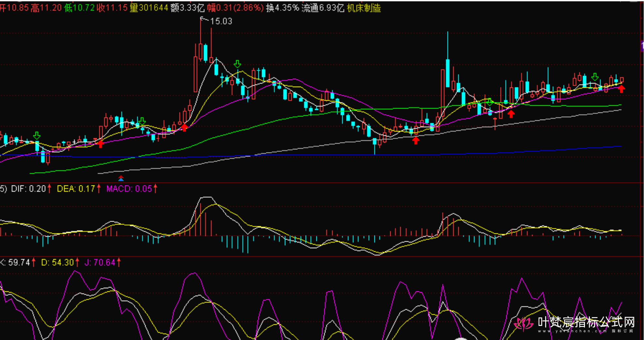Click the opening price 开10.85 value
Image resolution: width=644 pixels, height=340 pixels.
tap(14, 8)
